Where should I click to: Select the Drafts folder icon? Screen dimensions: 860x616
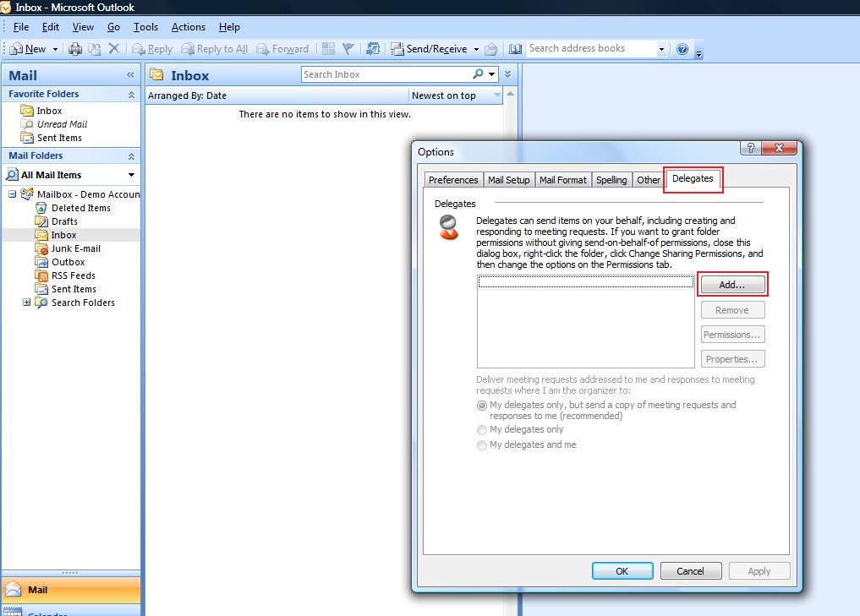click(41, 221)
